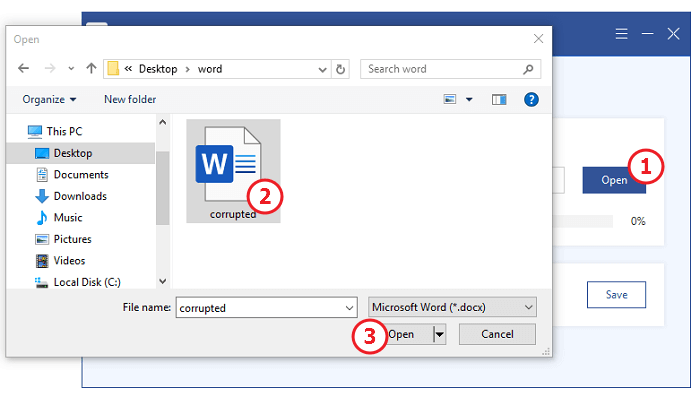Image resolution: width=700 pixels, height=397 pixels.
Task: Refresh the word folder view
Action: point(340,69)
